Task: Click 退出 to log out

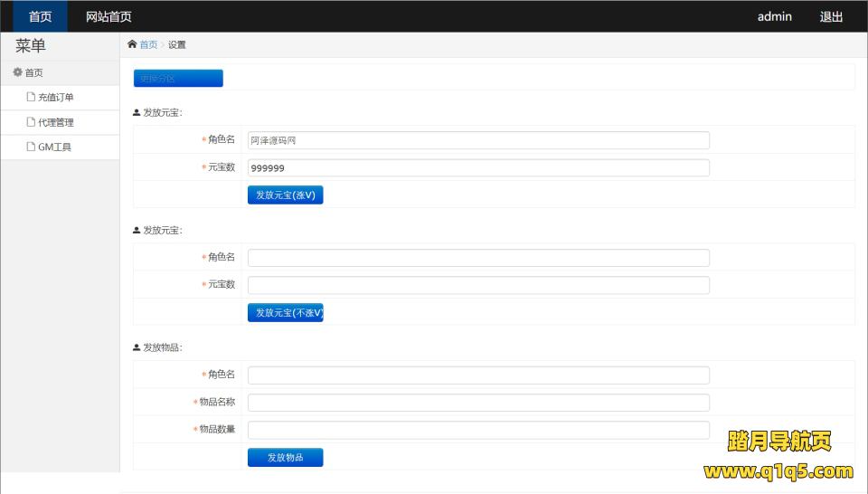Action: (x=831, y=16)
